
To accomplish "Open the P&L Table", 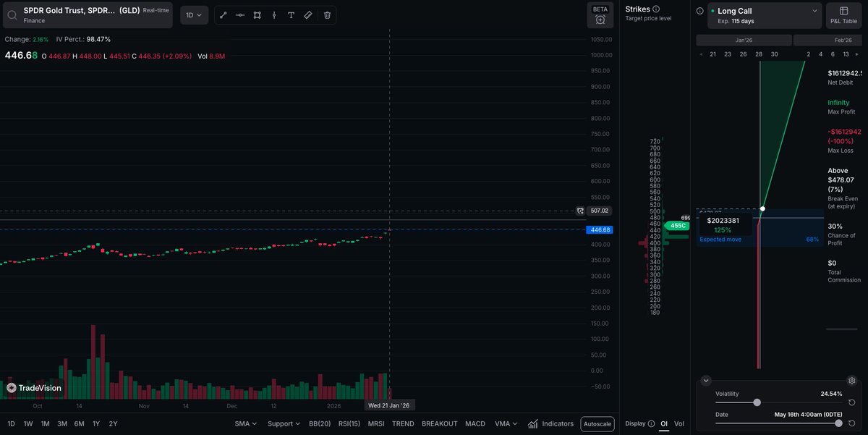I will (x=844, y=15).
